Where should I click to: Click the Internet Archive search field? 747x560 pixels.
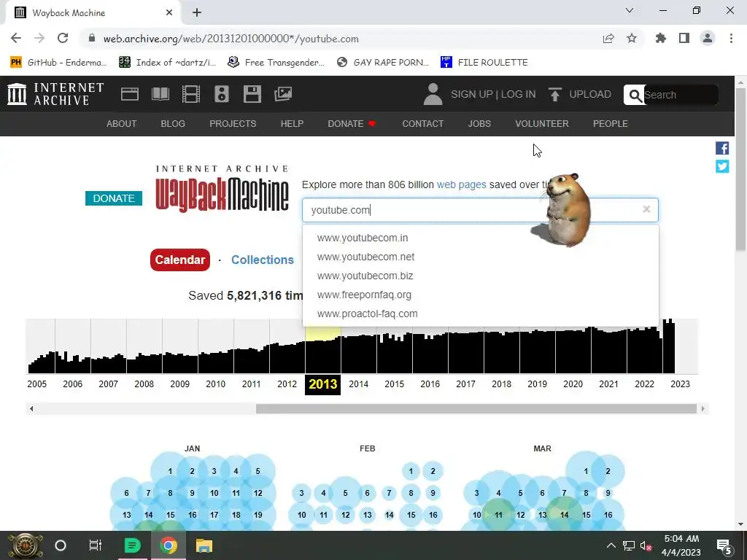tap(681, 96)
